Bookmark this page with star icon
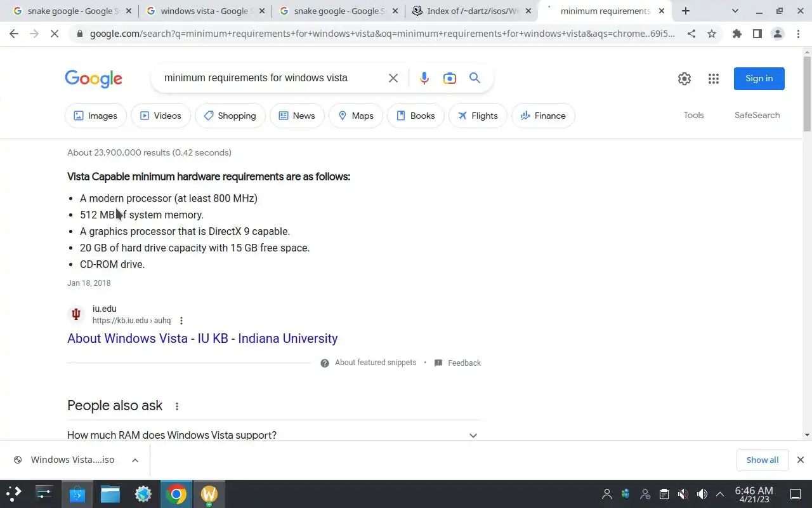812x508 pixels. [x=712, y=34]
